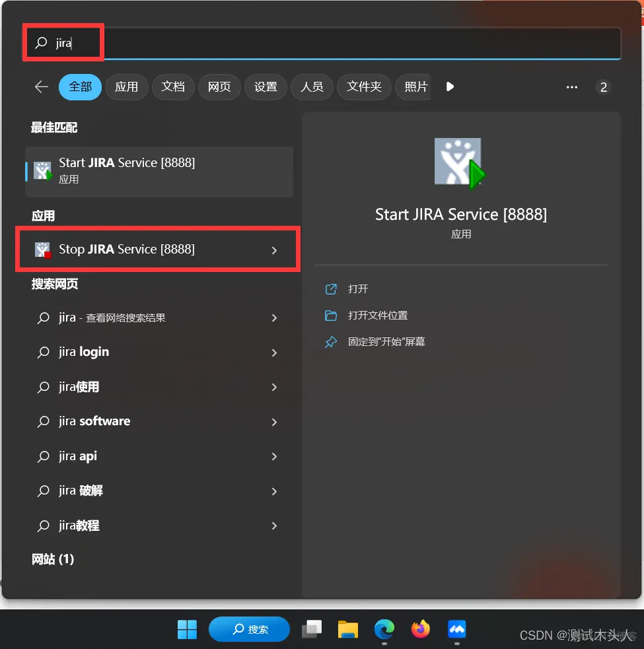Click the large Start JIRA Service preview icon

pyautogui.click(x=460, y=163)
